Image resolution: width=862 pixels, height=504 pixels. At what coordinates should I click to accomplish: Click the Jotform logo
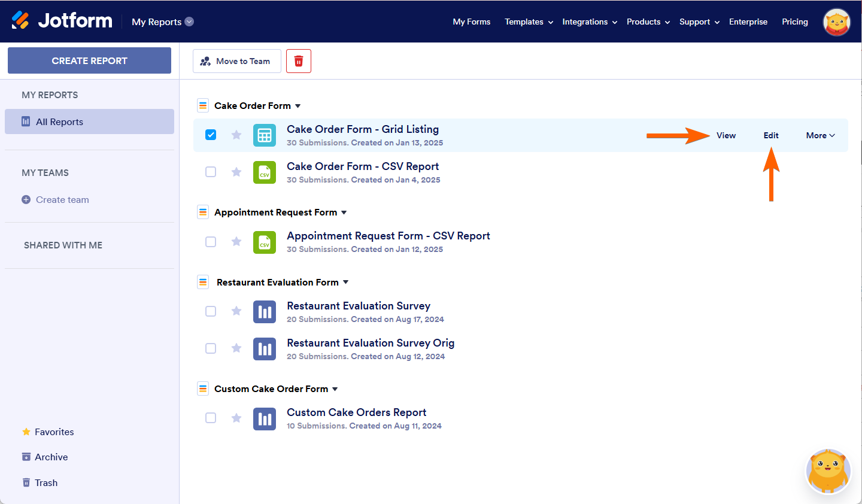click(x=62, y=20)
